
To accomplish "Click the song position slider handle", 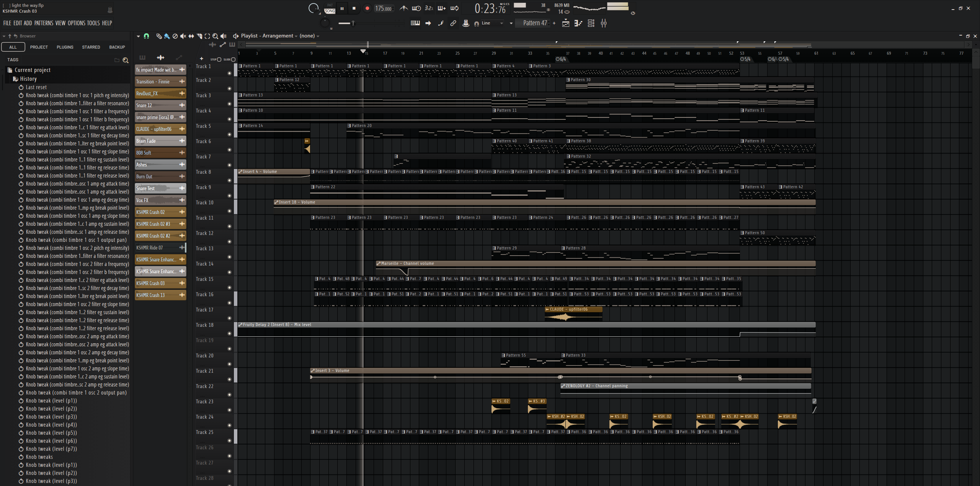I will pos(353,23).
